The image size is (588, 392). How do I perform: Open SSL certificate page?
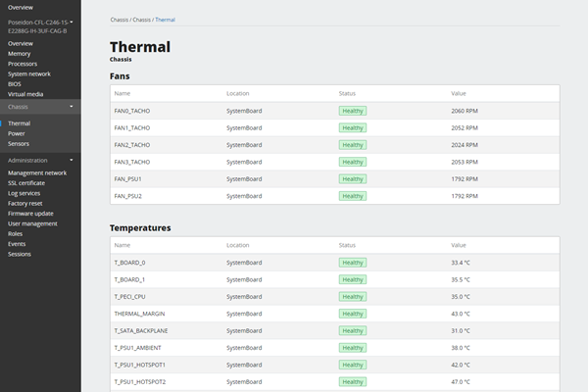(x=26, y=183)
